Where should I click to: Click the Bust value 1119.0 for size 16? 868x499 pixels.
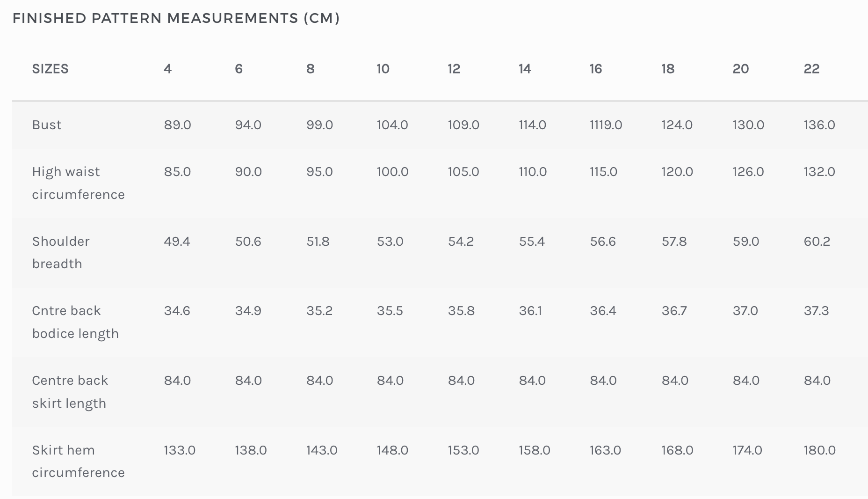tap(606, 125)
